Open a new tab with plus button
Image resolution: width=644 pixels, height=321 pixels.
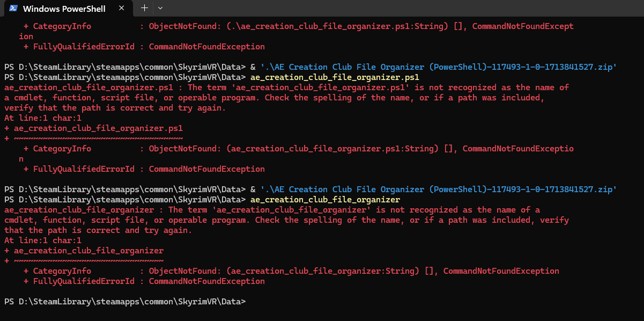144,8
